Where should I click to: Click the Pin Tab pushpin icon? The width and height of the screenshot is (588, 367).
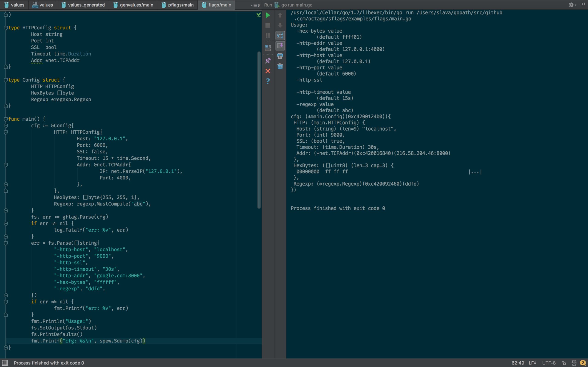pos(268,61)
